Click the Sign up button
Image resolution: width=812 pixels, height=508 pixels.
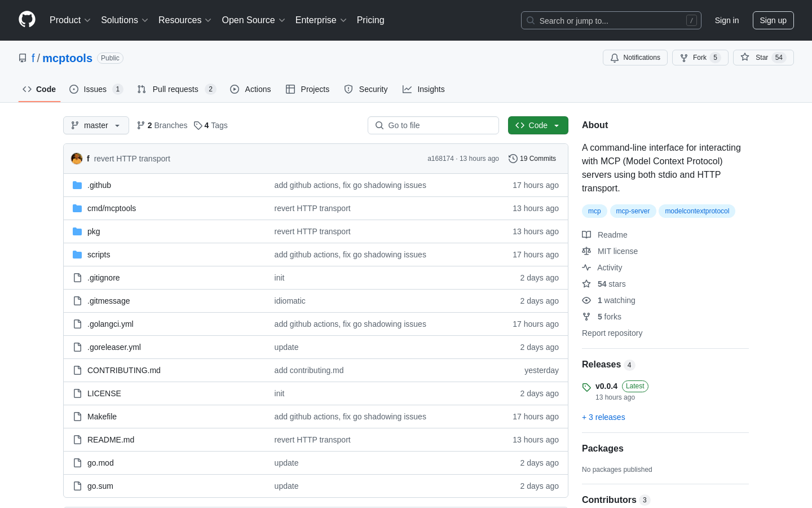(x=773, y=20)
